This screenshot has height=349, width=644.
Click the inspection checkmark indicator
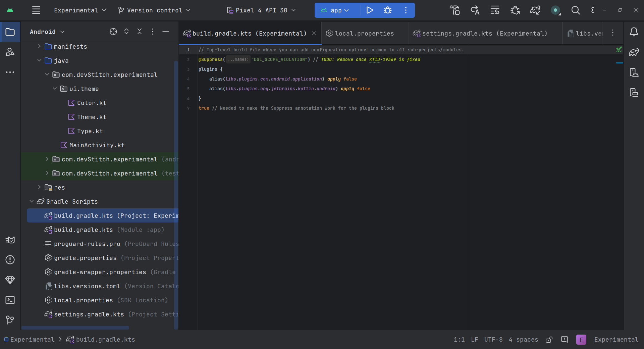(619, 50)
